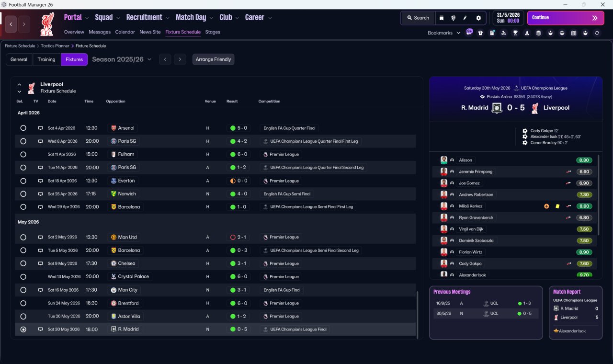Open the Season 2025/26 dropdown
This screenshot has height=364, width=613.
click(122, 59)
